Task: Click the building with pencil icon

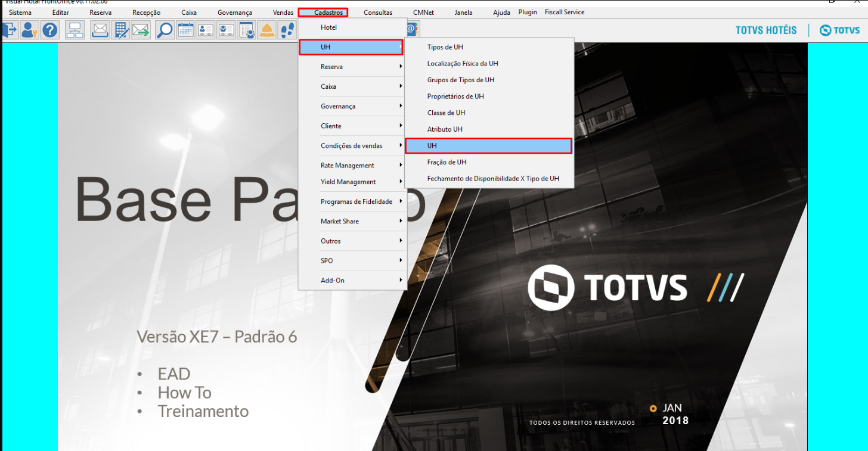Action: click(122, 30)
